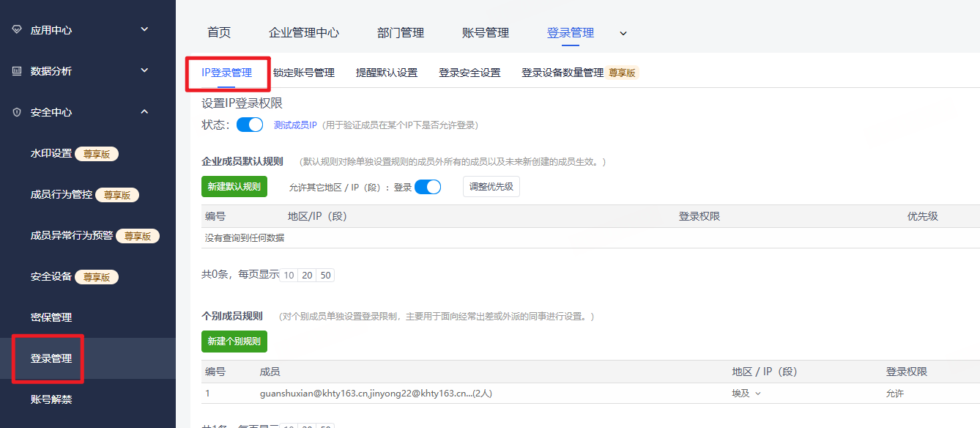Expand the 埃及 region dropdown in rule row
Image resolution: width=980 pixels, height=428 pixels.
click(x=757, y=394)
